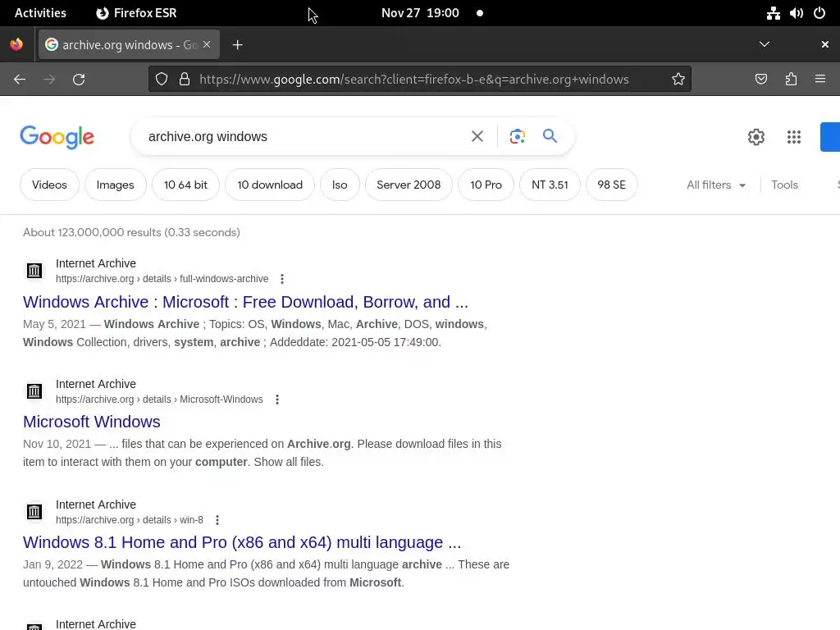Open the system volume icon
The height and width of the screenshot is (630, 840).
click(796, 13)
